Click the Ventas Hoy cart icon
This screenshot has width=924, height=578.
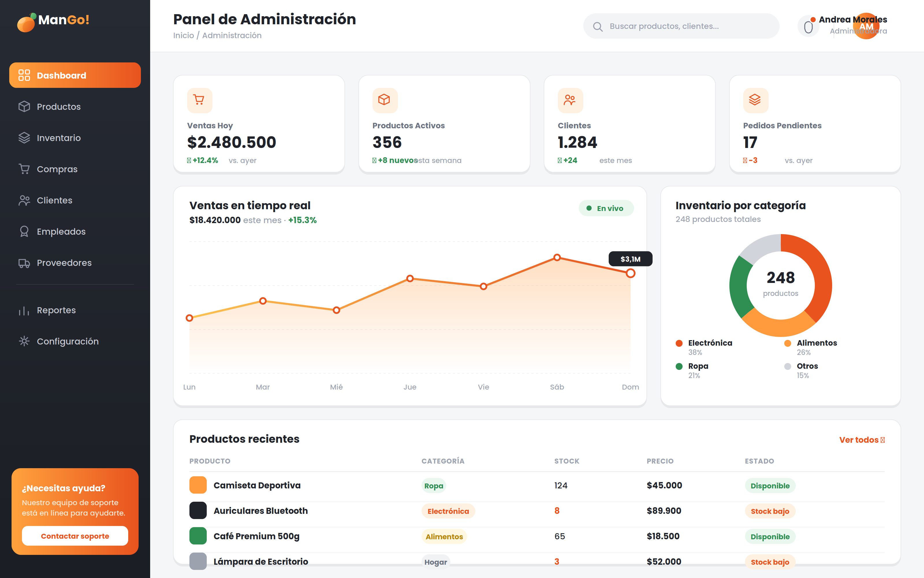[199, 100]
